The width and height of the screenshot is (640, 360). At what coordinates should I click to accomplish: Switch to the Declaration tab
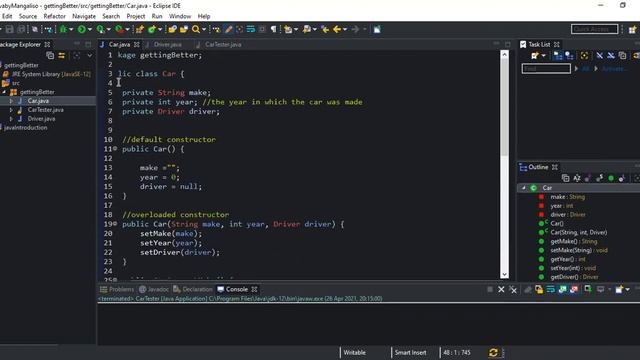click(x=193, y=289)
